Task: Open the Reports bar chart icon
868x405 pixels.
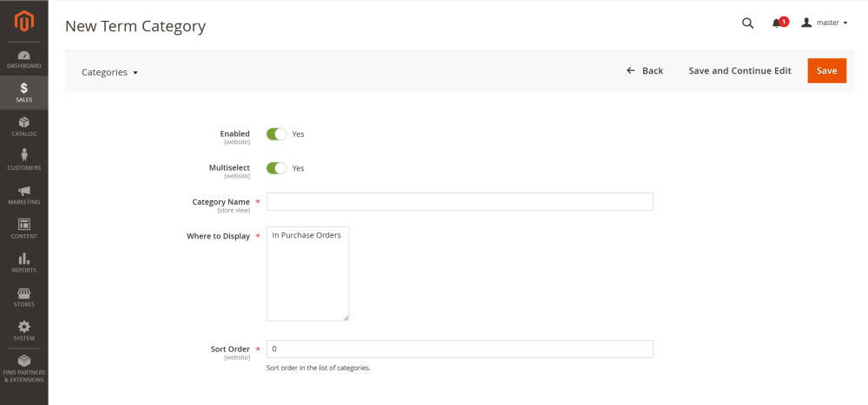Action: click(x=23, y=258)
